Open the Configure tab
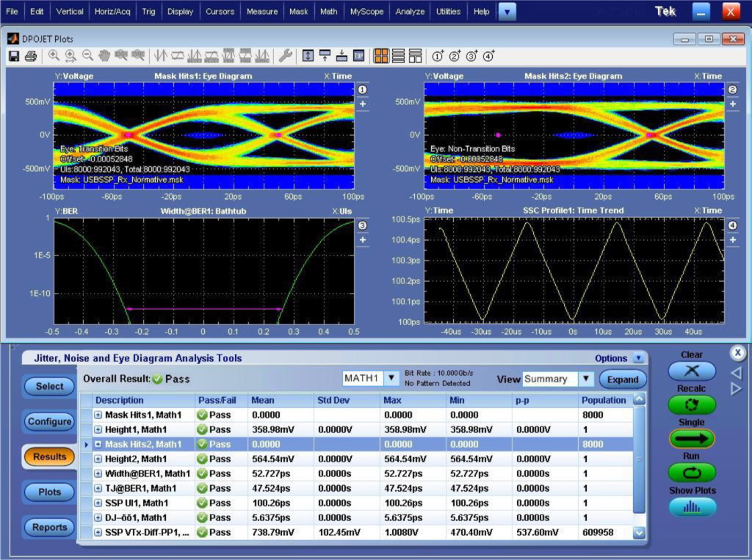The width and height of the screenshot is (752, 560). 49,421
